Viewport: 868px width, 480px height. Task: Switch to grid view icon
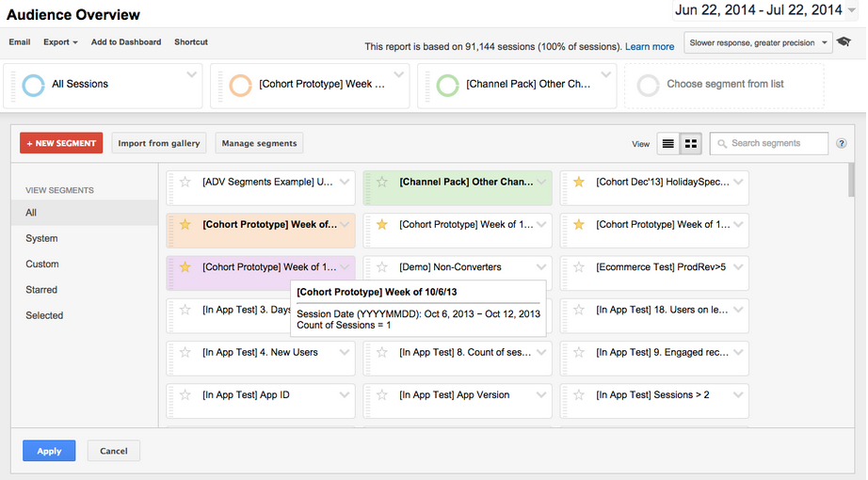click(x=691, y=144)
